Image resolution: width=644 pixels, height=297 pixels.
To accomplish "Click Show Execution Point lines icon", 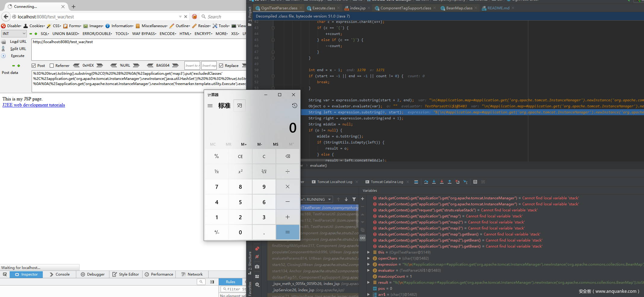I will (x=416, y=182).
